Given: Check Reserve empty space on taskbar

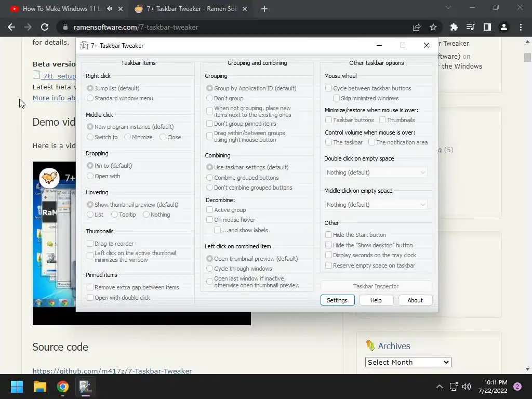Looking at the screenshot, I should click(x=370, y=265).
